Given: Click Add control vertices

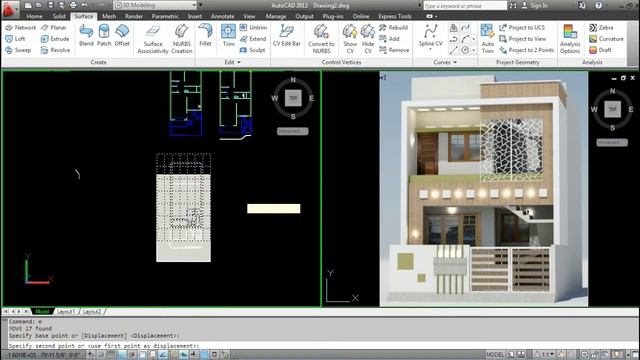Looking at the screenshot, I should click(389, 39).
